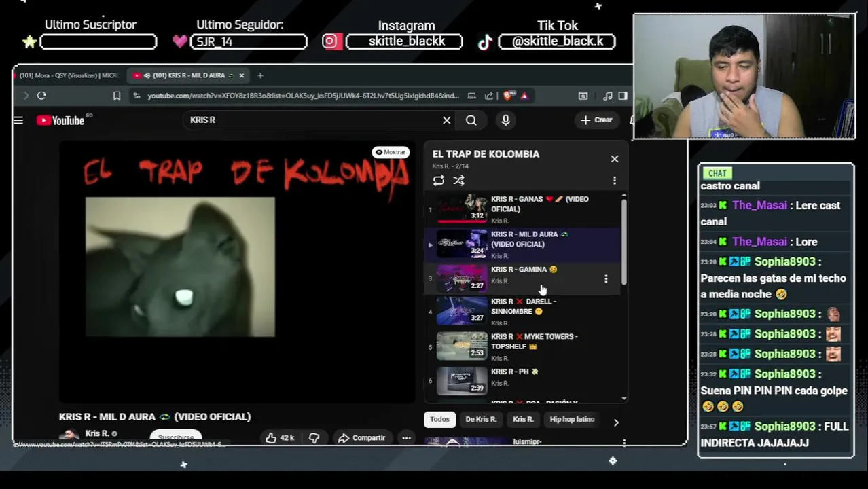Start voice search with the microphone
Screen dimensions: 868x489
[505, 120]
